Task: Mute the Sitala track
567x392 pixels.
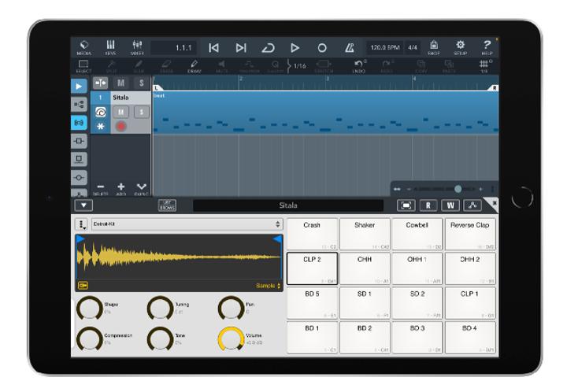Action: [x=120, y=112]
